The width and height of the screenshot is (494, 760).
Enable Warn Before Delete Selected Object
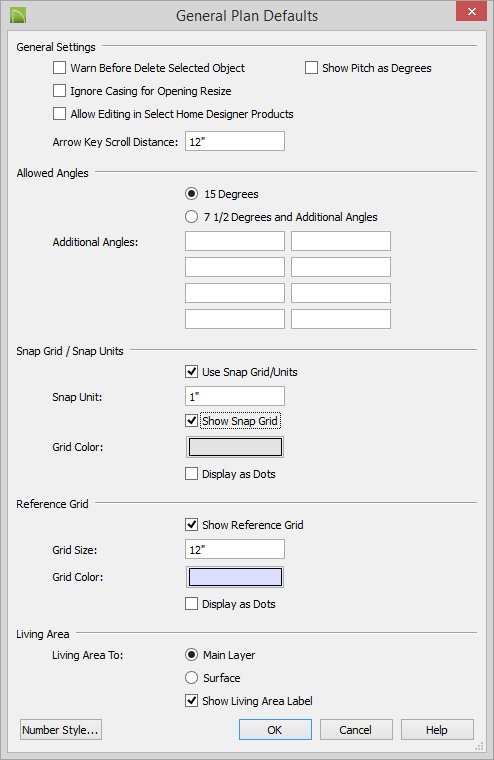tap(59, 67)
